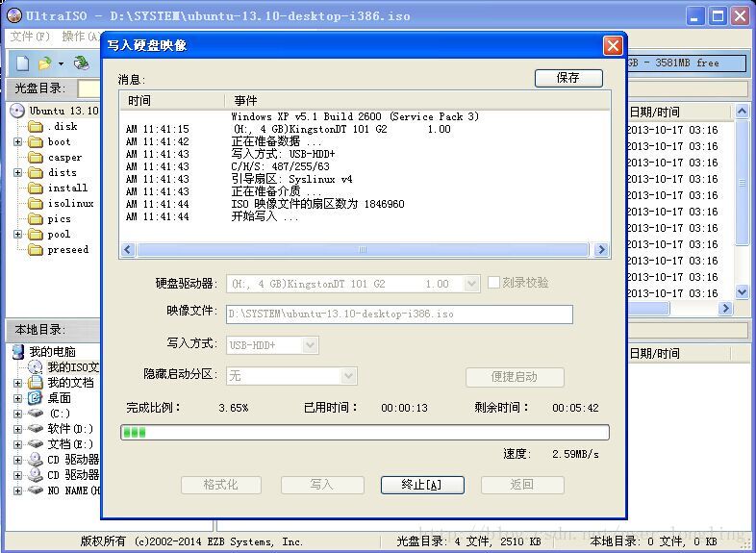This screenshot has width=756, height=553.
Task: Select the install folder icon
Action: click(x=36, y=189)
